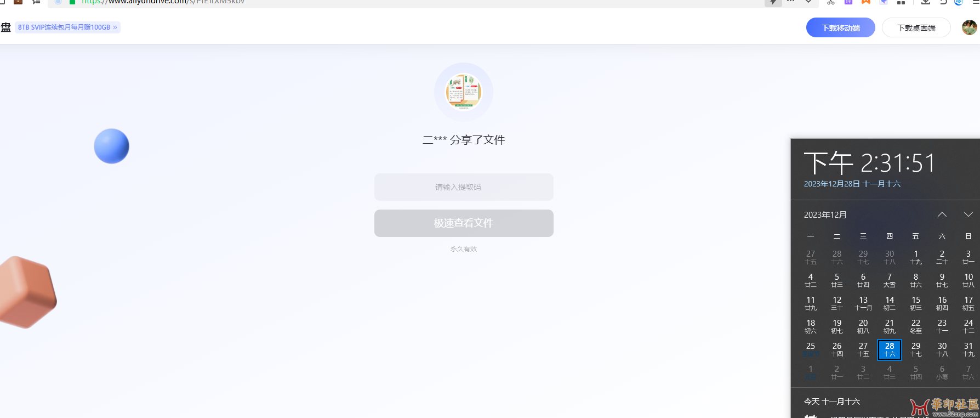Open the four-squares extensions grid icon
This screenshot has width=980, height=418.
901,2
